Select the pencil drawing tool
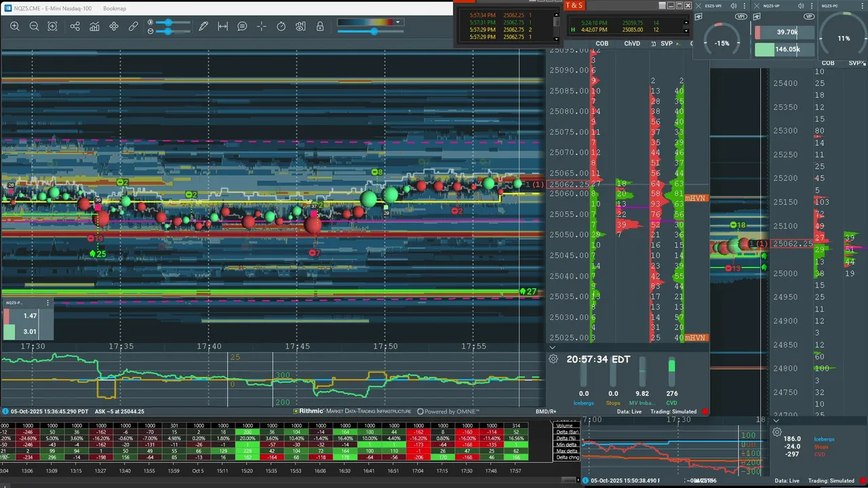Image resolution: width=868 pixels, height=488 pixels. point(203,26)
